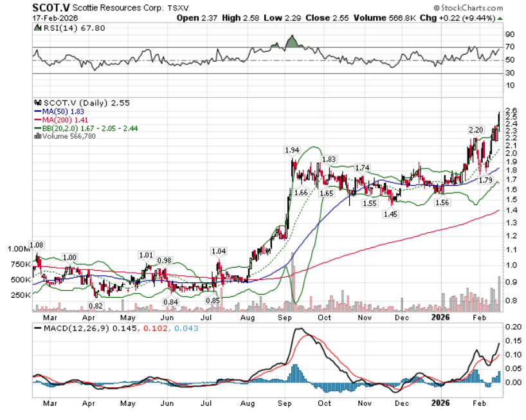Click the 1.56 price annotation

[x=442, y=203]
